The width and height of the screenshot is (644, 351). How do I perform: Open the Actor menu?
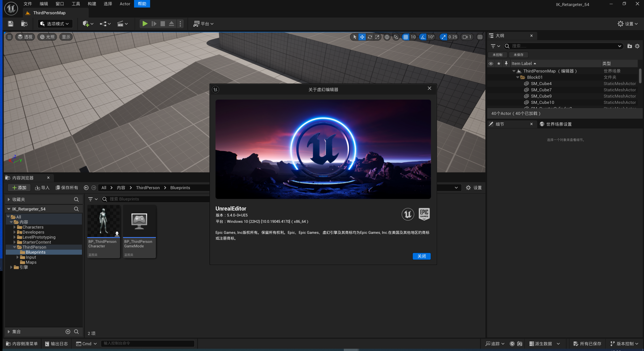(125, 4)
